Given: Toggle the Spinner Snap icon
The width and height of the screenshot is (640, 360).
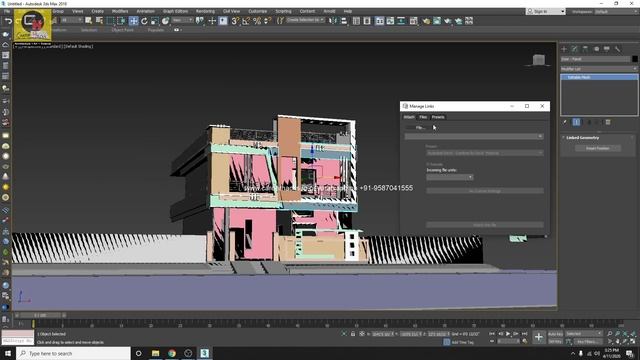Looking at the screenshot, I should [x=267, y=21].
